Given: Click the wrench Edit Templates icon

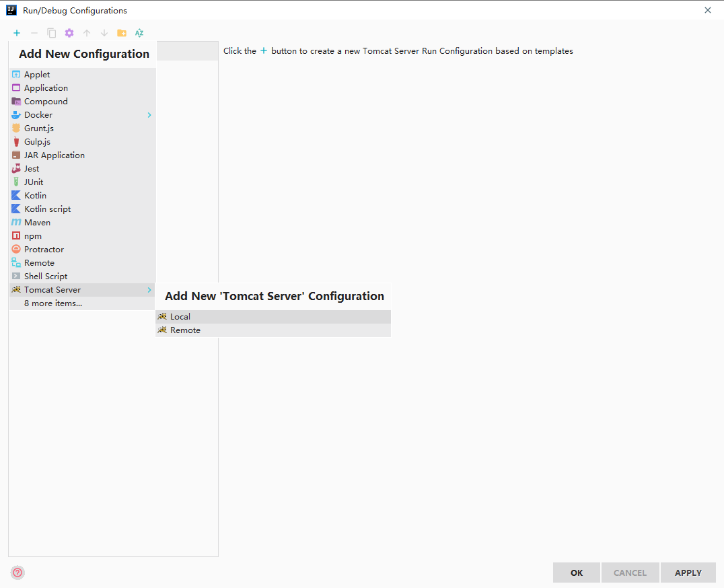Looking at the screenshot, I should pyautogui.click(x=69, y=33).
